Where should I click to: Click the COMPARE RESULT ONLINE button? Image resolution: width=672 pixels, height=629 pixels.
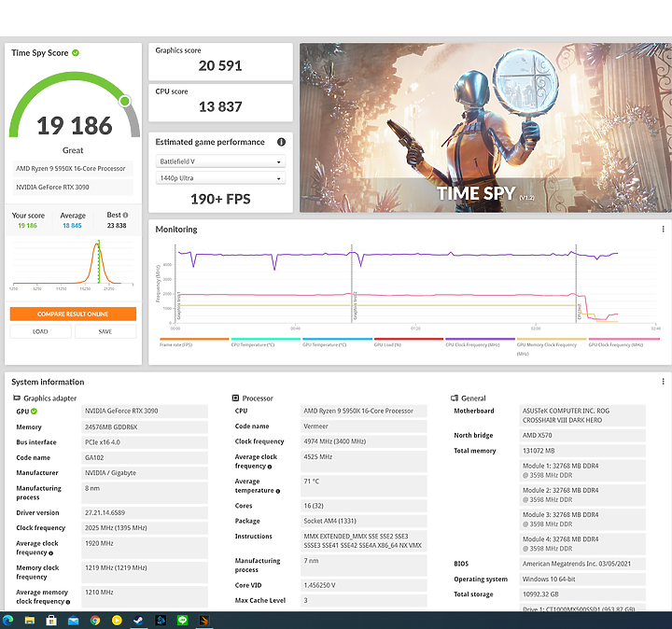pos(73,314)
